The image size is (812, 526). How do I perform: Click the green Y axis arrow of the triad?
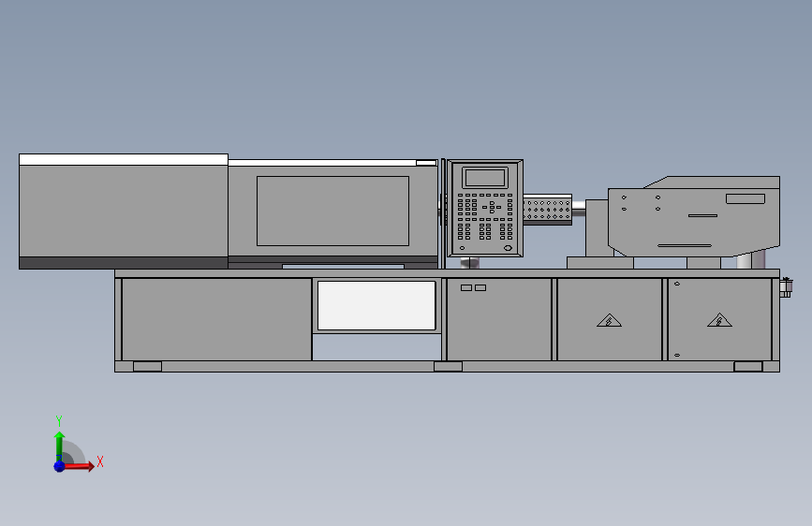pos(59,445)
